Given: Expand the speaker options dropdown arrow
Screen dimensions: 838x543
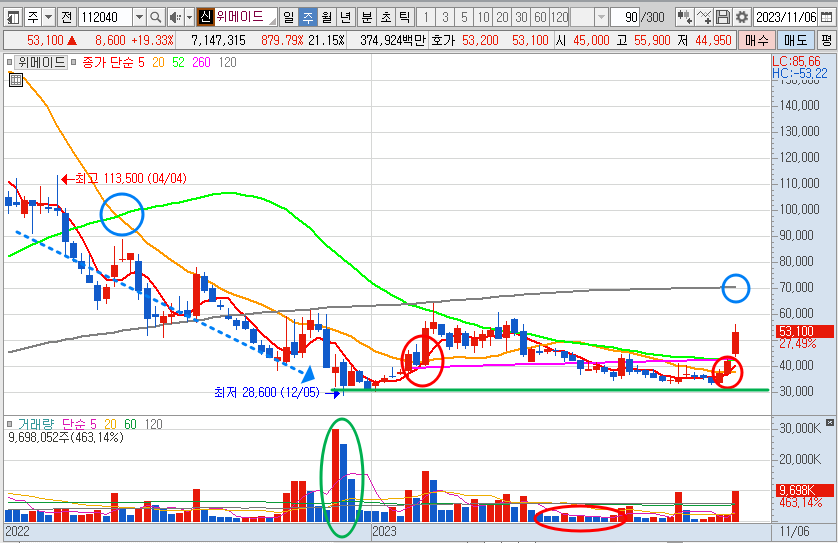Looking at the screenshot, I should tap(189, 18).
